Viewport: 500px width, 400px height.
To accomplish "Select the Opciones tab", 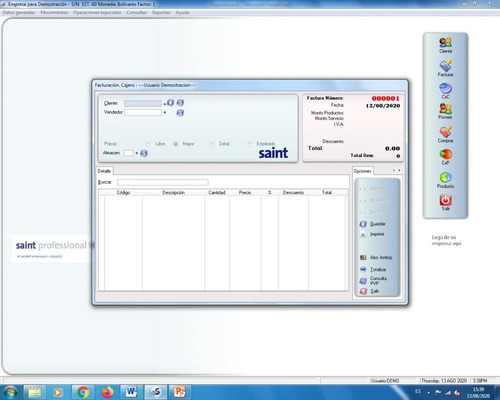I will pyautogui.click(x=362, y=171).
